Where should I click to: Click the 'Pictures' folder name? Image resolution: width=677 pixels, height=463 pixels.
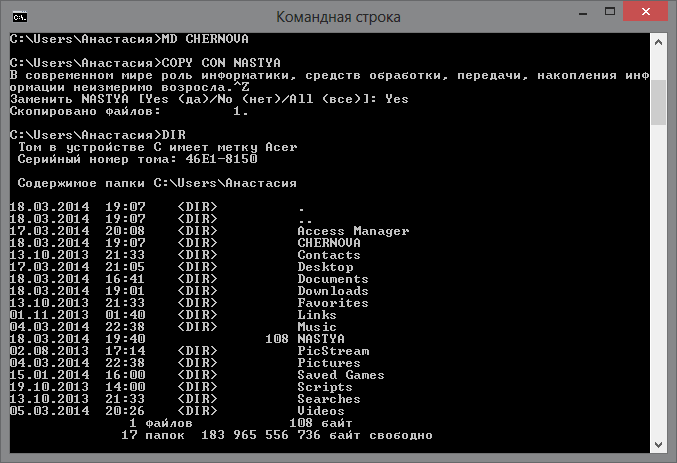(x=329, y=363)
